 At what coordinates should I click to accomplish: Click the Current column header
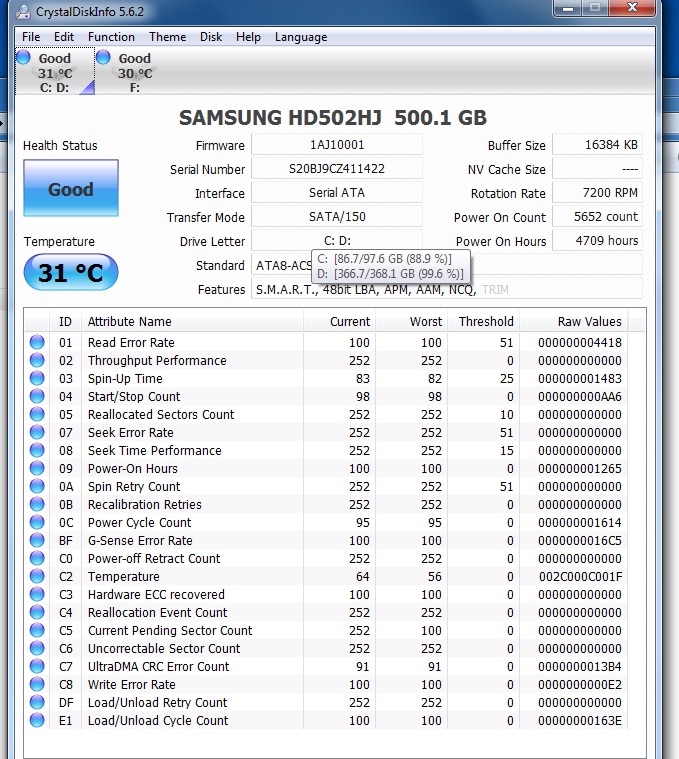point(339,321)
